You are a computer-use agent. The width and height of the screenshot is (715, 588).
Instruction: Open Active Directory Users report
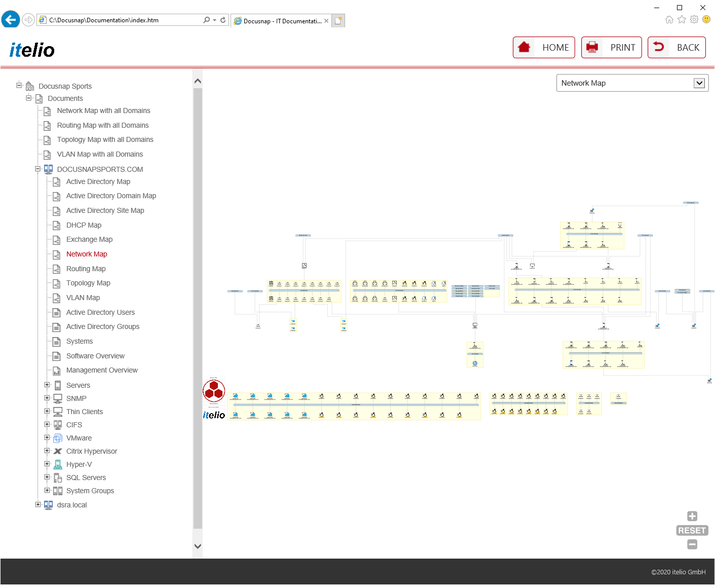click(100, 312)
